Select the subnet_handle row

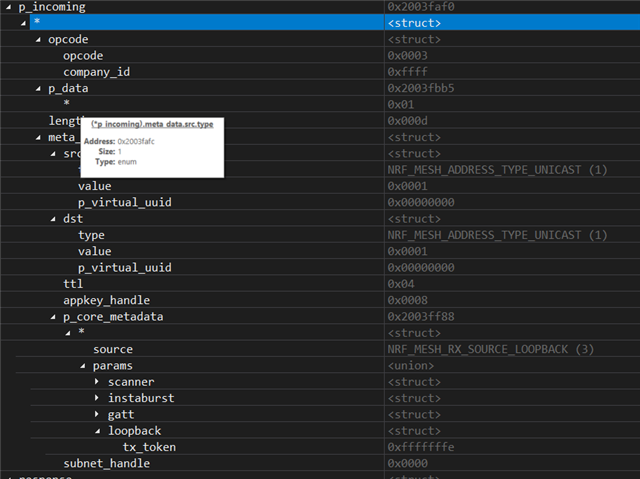[x=106, y=463]
